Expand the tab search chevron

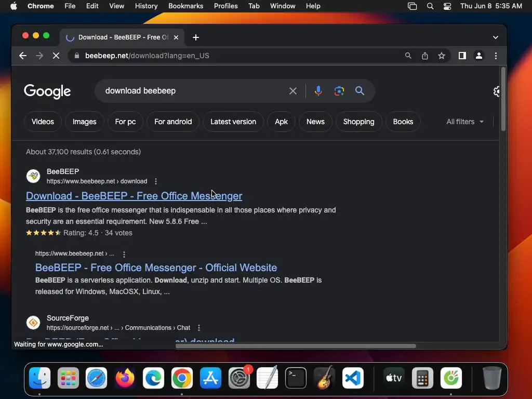(495, 37)
